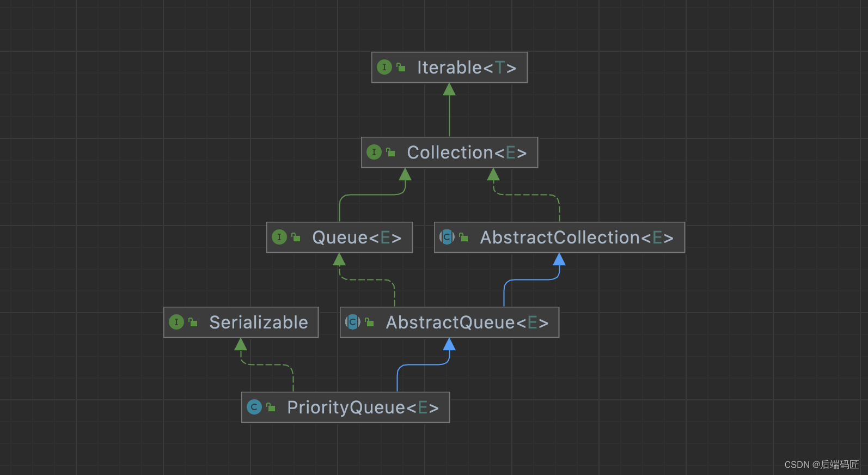Select the dashed edge from PriorityQueue to Serializable

click(x=267, y=364)
